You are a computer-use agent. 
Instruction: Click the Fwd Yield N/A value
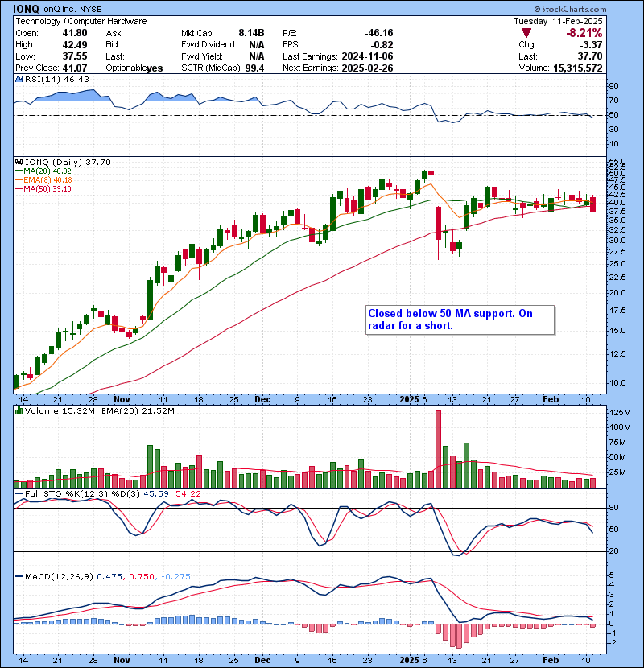pos(257,56)
